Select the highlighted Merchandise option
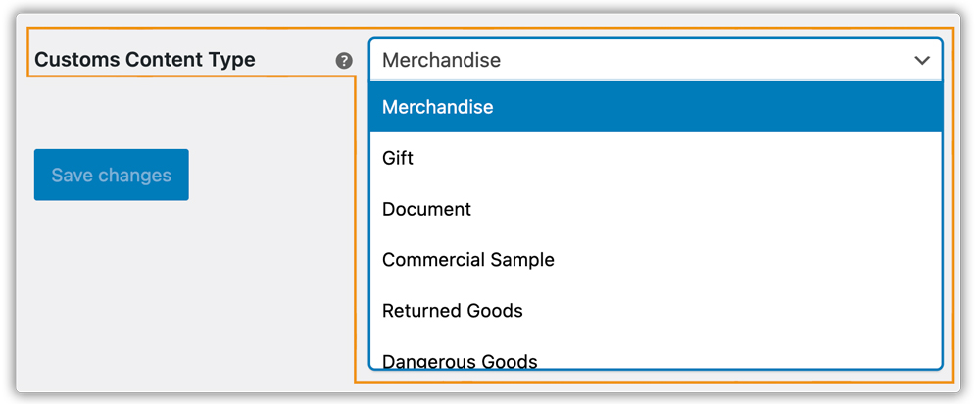This screenshot has width=980, height=404. click(x=655, y=107)
